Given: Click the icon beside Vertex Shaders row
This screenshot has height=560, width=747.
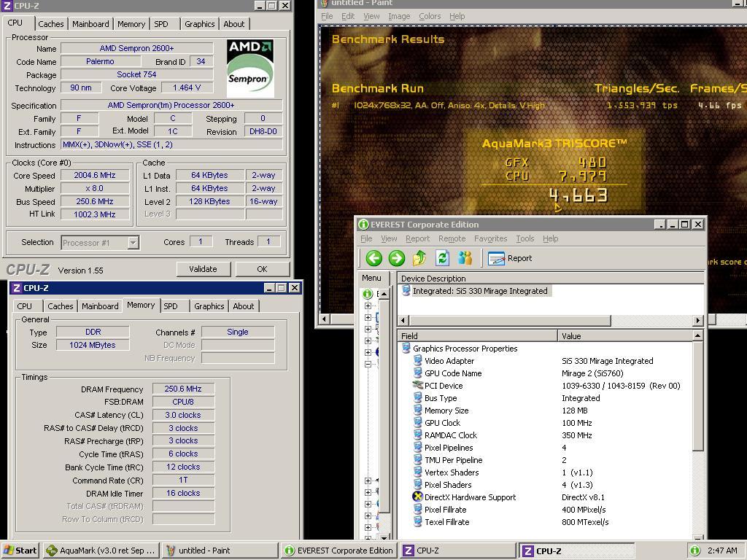Looking at the screenshot, I should 418,472.
